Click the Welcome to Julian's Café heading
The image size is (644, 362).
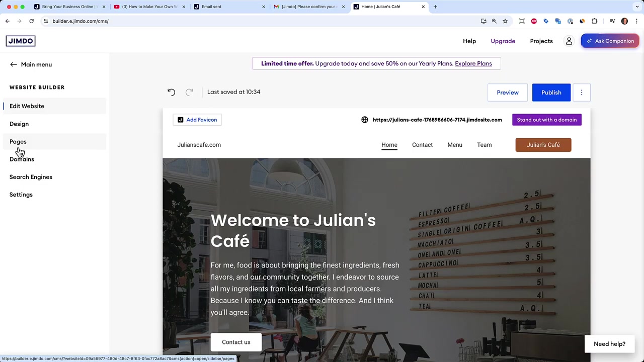pos(293,231)
